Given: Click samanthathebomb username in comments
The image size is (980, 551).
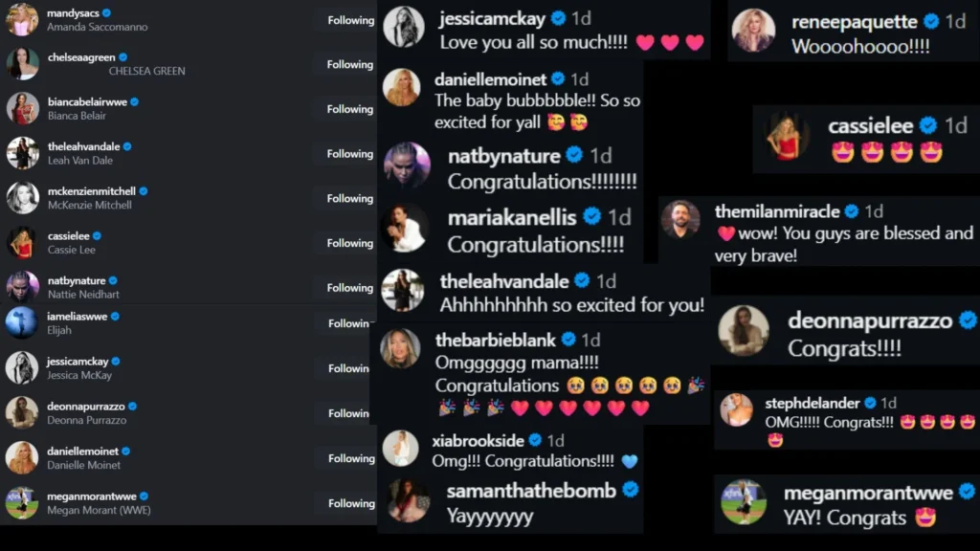Looking at the screenshot, I should click(x=531, y=491).
